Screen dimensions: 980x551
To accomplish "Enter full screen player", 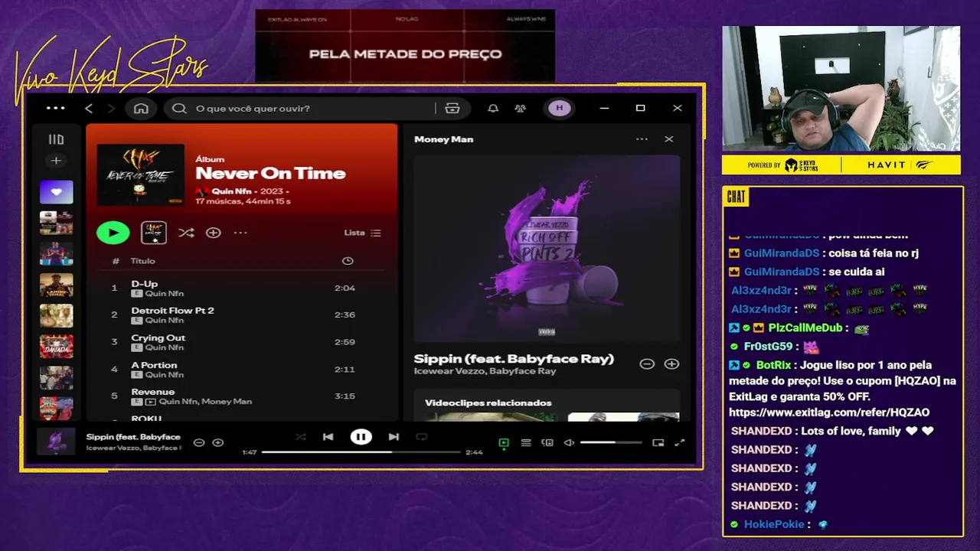I will [x=679, y=442].
